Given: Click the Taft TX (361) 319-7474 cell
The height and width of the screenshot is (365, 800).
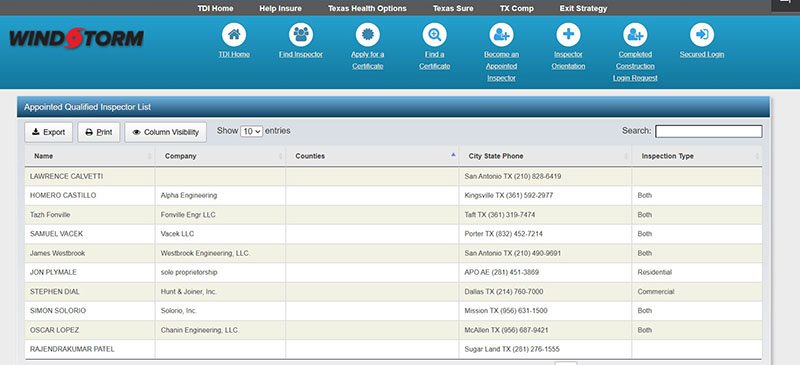Looking at the screenshot, I should tap(545, 215).
